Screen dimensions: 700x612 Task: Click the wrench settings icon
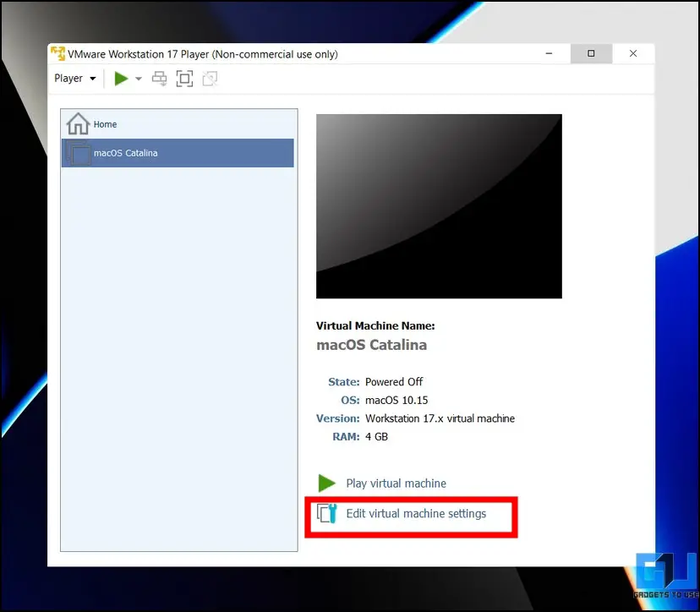(327, 513)
